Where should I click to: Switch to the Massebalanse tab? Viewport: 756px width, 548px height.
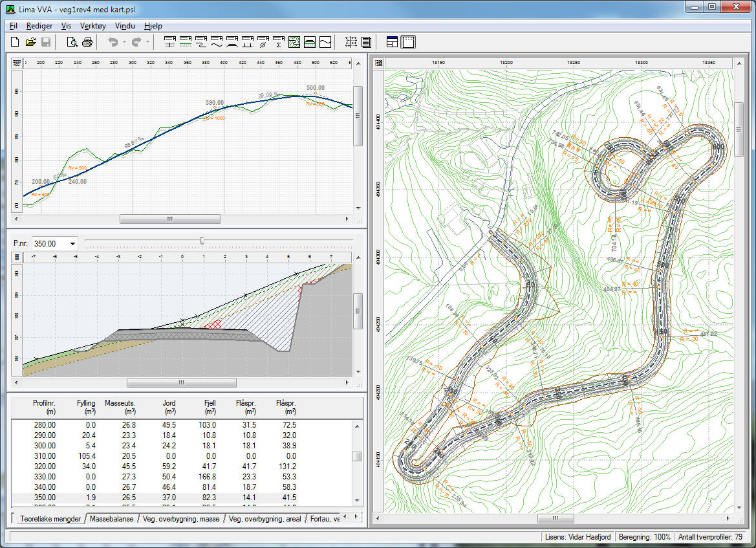coord(112,518)
